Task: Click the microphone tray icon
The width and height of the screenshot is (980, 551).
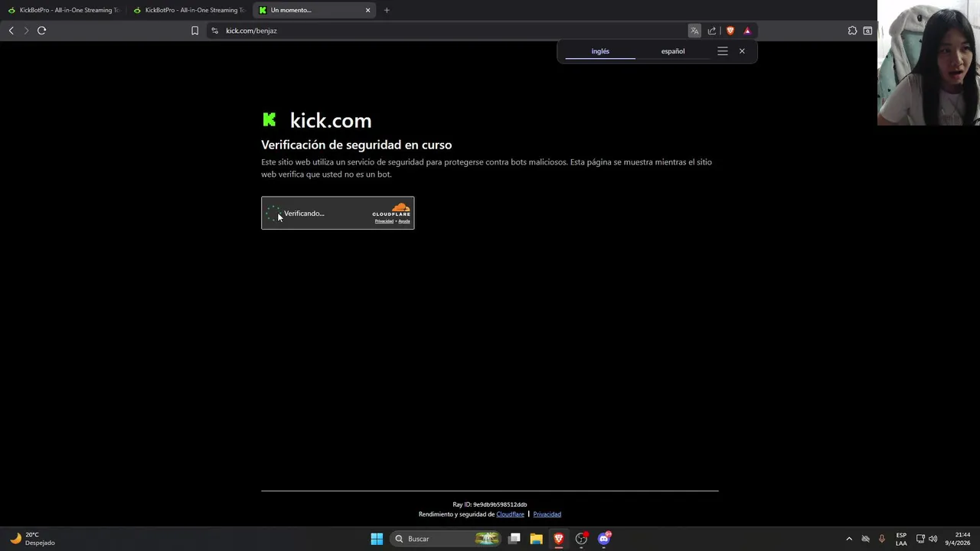Action: [882, 539]
